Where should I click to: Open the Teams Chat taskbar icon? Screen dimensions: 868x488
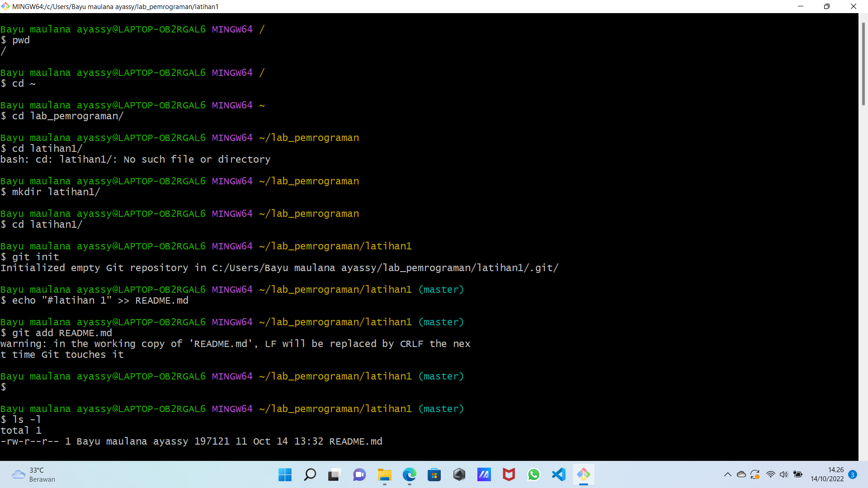click(x=359, y=475)
